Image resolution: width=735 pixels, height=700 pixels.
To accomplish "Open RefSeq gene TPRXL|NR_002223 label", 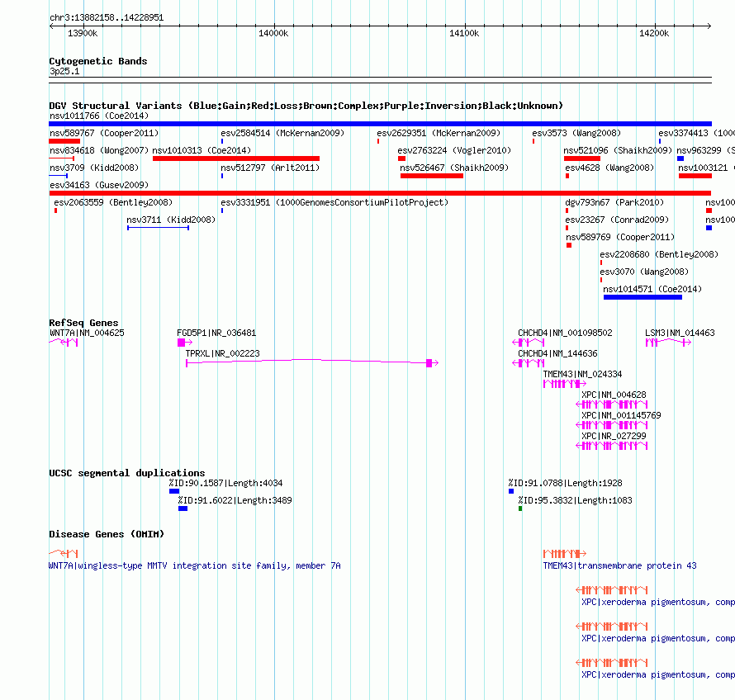I will 222,354.
